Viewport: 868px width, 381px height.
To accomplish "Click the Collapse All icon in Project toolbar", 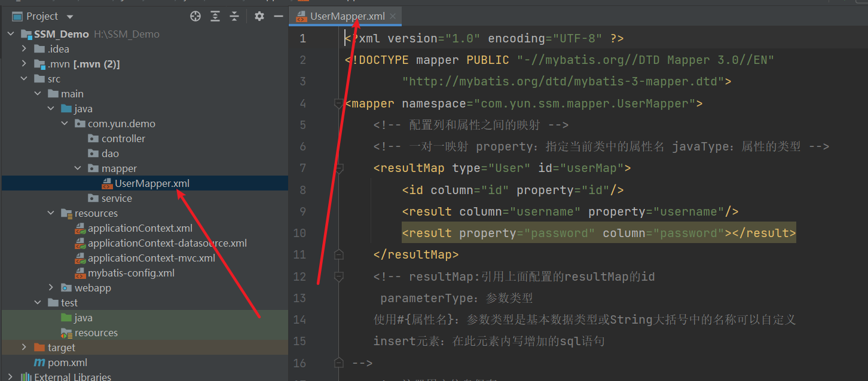I will coord(235,16).
